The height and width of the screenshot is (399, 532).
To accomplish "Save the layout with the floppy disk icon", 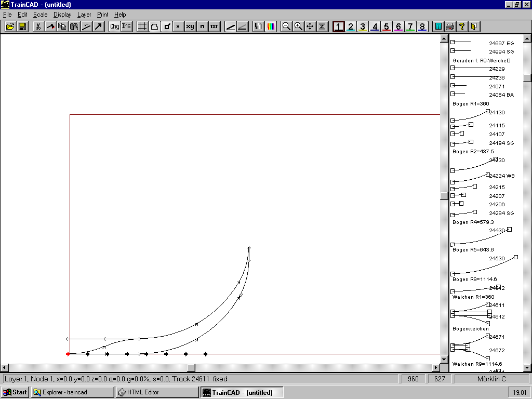I will click(x=22, y=26).
